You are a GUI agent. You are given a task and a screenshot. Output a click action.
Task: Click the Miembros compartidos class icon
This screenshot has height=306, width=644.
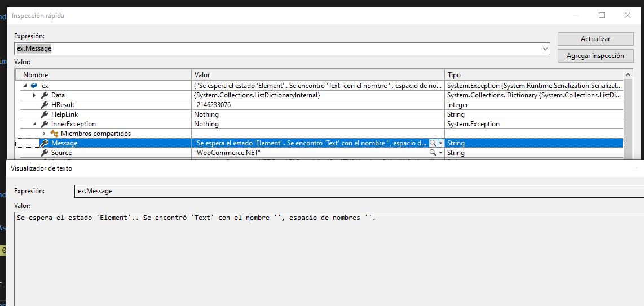54,134
